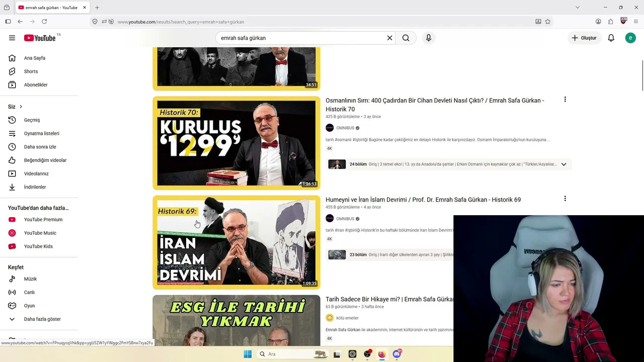
Task: Expand the Siz section chevron
Action: tap(21, 107)
